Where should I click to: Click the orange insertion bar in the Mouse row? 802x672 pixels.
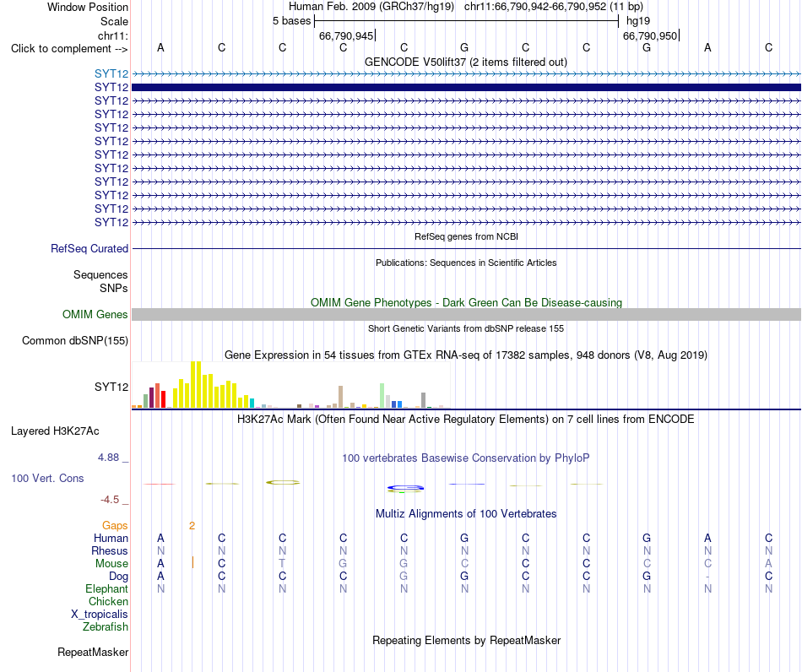tap(192, 562)
